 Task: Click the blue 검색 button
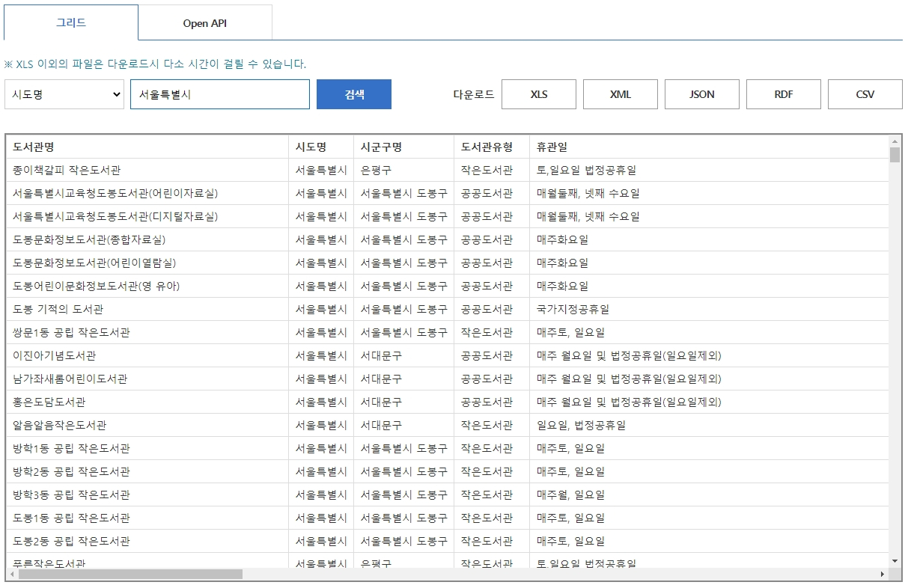click(x=354, y=94)
